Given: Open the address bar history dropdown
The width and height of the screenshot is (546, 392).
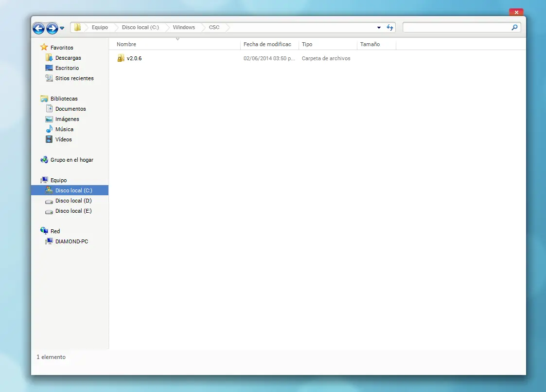Looking at the screenshot, I should [379, 28].
